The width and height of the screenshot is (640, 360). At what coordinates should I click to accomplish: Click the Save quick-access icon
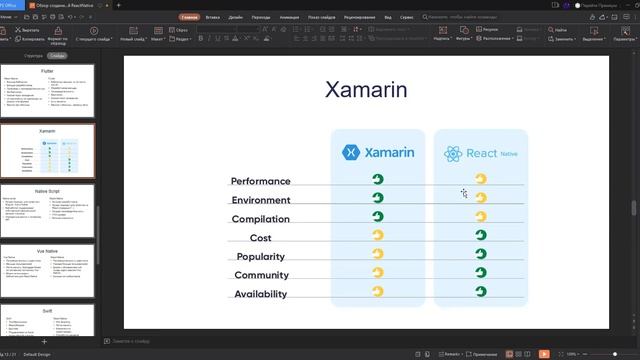pos(35,17)
